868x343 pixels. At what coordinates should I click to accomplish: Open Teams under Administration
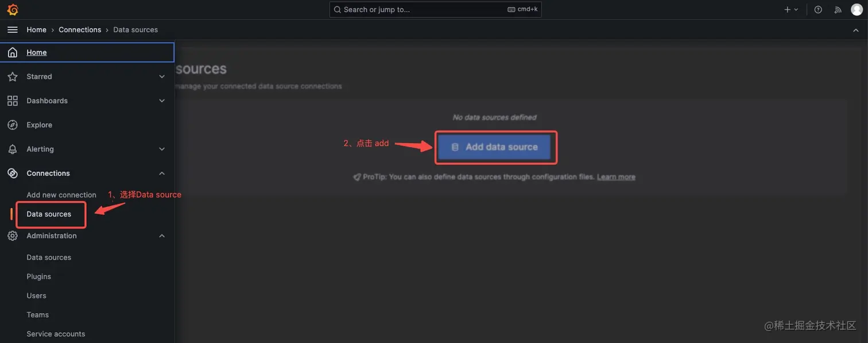point(37,314)
